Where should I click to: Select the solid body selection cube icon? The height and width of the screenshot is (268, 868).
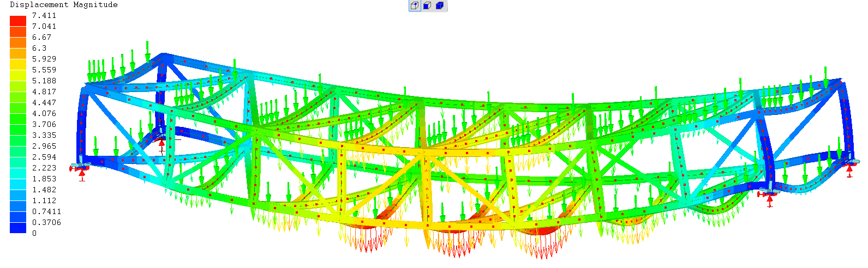(x=440, y=6)
